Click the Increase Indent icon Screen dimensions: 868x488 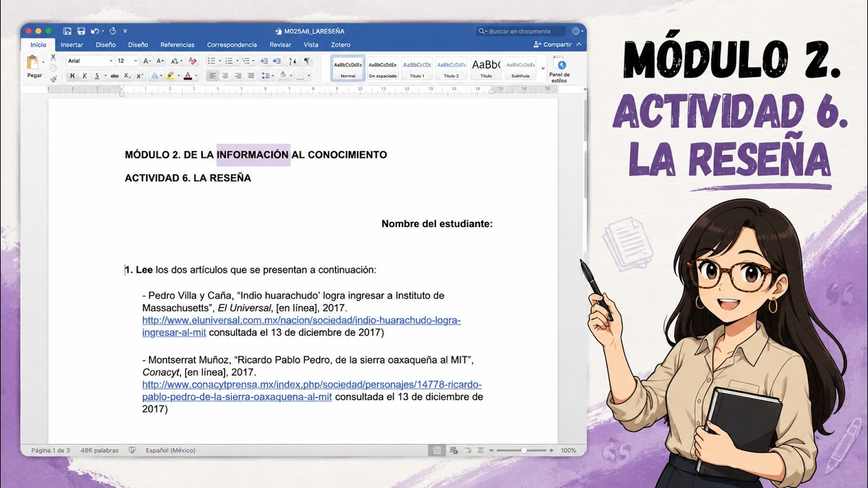pyautogui.click(x=277, y=60)
